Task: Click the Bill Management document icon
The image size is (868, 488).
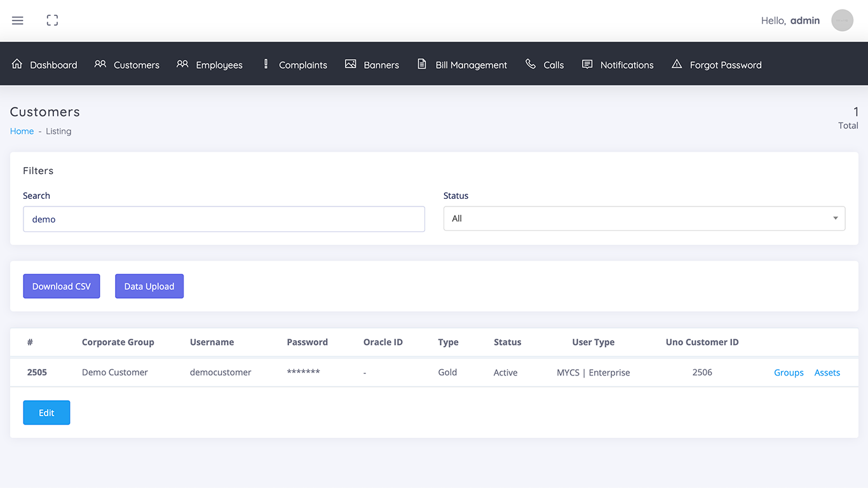Action: (422, 64)
